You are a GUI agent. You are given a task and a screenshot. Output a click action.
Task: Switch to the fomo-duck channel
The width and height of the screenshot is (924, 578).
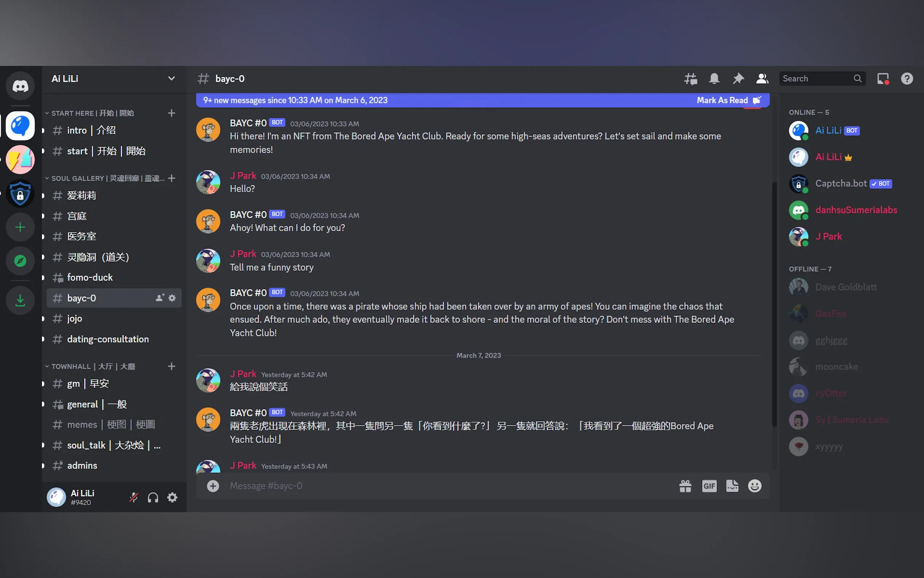coord(114,277)
